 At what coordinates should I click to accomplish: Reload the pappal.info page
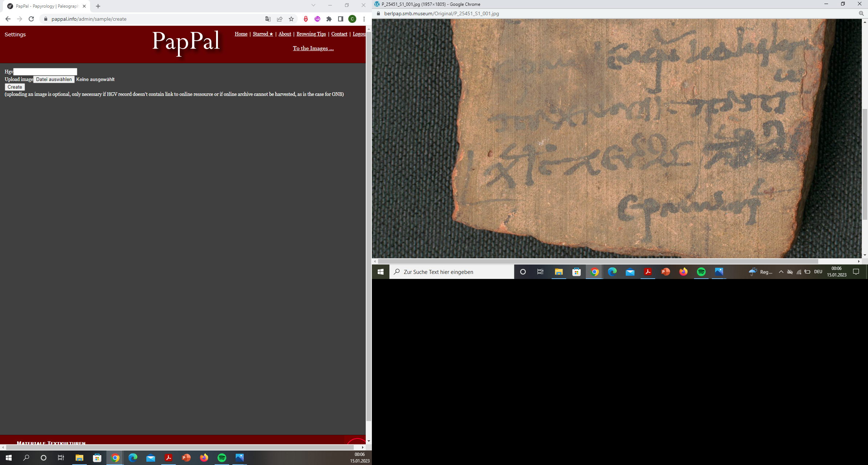pyautogui.click(x=31, y=19)
